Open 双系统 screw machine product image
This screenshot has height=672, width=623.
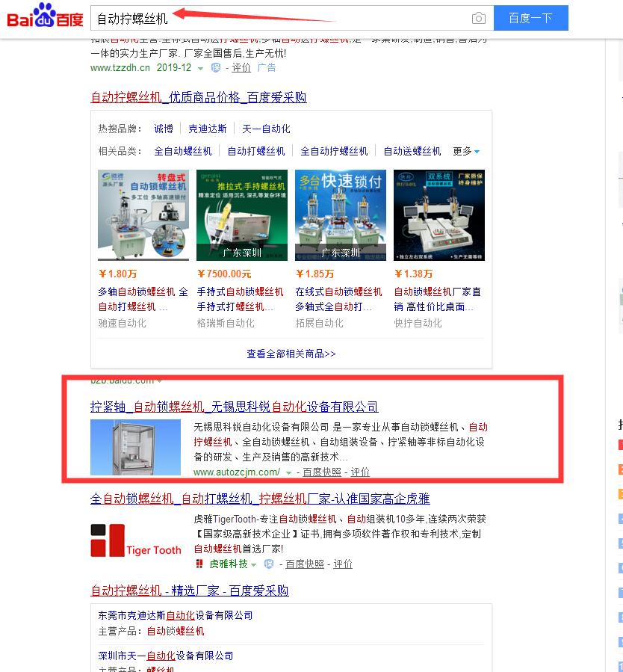coord(439,215)
